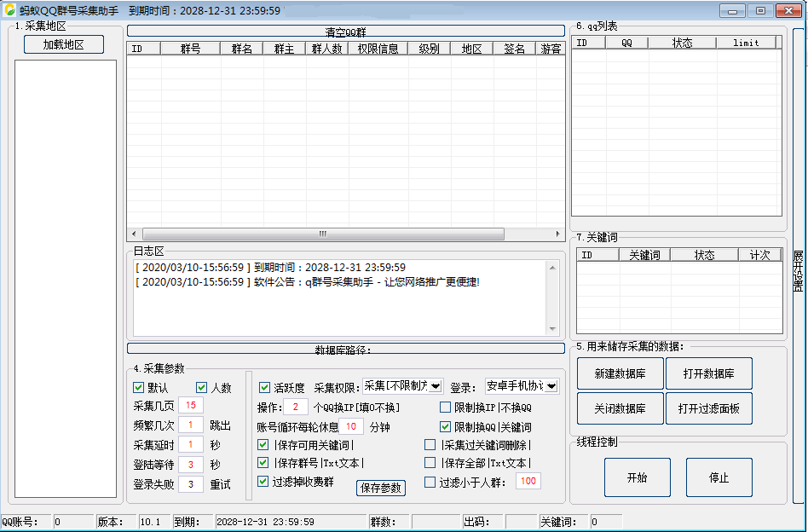808x532 pixels.
Task: Minimize the window
Action: 732,10
